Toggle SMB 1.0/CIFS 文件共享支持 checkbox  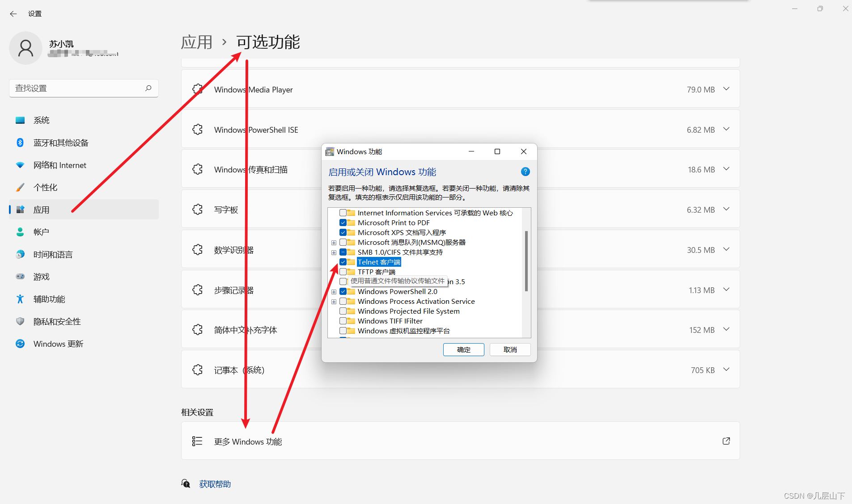pyautogui.click(x=343, y=252)
